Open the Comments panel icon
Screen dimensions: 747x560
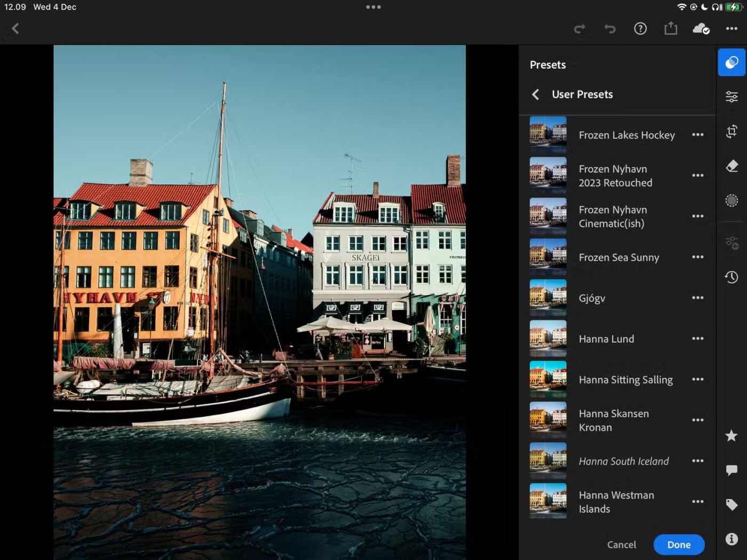click(732, 470)
